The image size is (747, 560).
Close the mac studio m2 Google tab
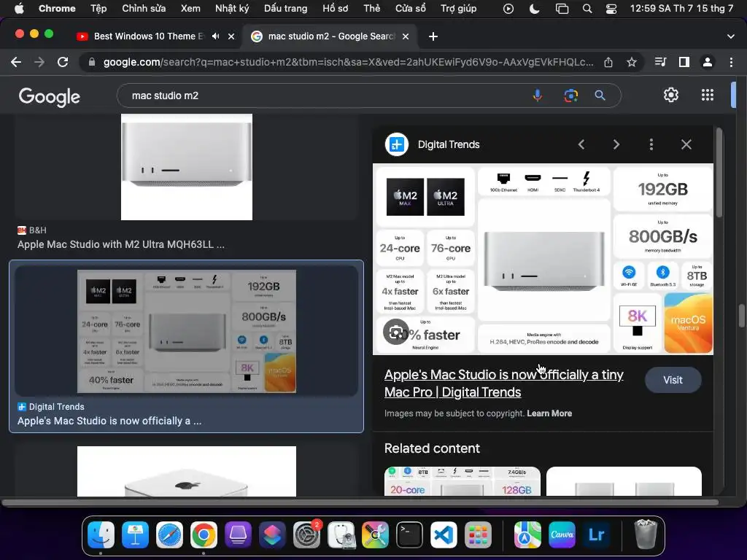(x=406, y=36)
